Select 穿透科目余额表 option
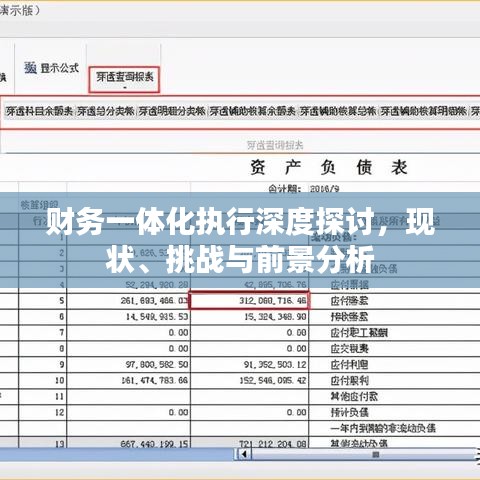Screen dimensions: 480x480 tap(39, 111)
